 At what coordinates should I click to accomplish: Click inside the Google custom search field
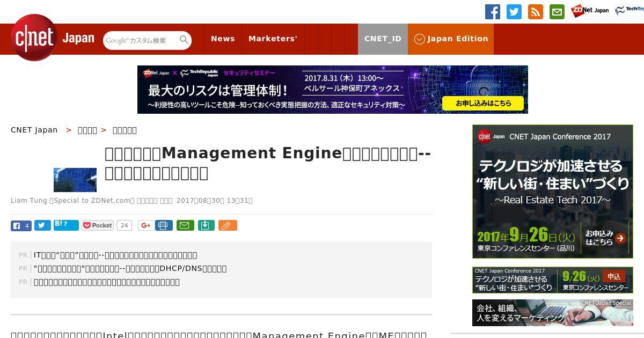pyautogui.click(x=141, y=40)
